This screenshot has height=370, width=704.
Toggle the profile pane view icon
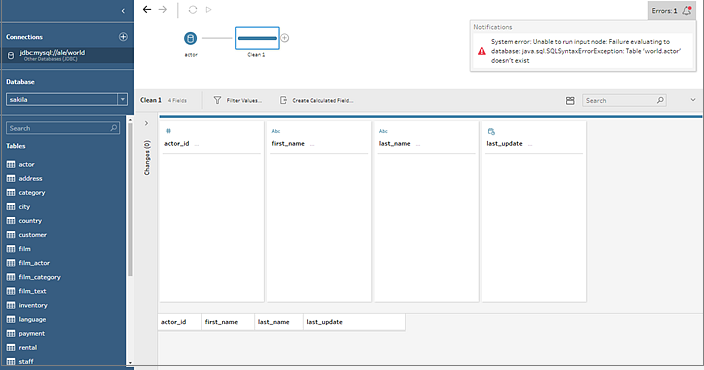pos(570,101)
